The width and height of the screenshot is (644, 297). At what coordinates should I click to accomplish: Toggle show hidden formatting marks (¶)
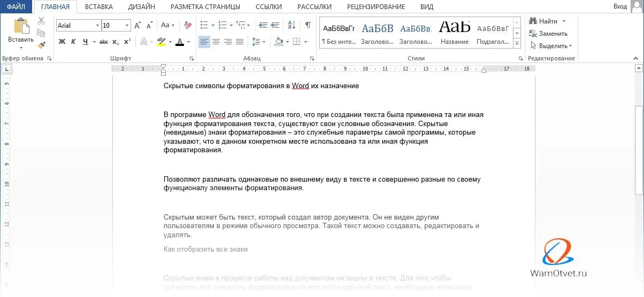point(308,25)
